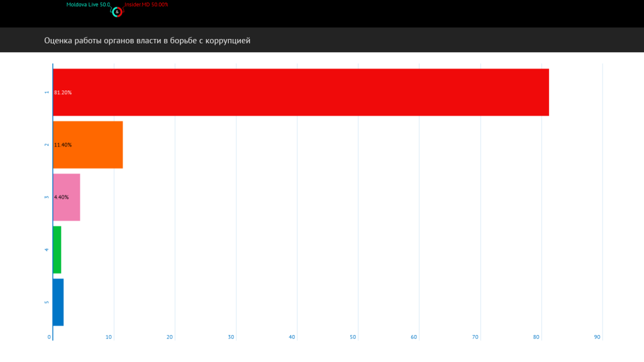This screenshot has height=362, width=644.
Task: Click the chart title about коррупцией
Action: coord(147,41)
